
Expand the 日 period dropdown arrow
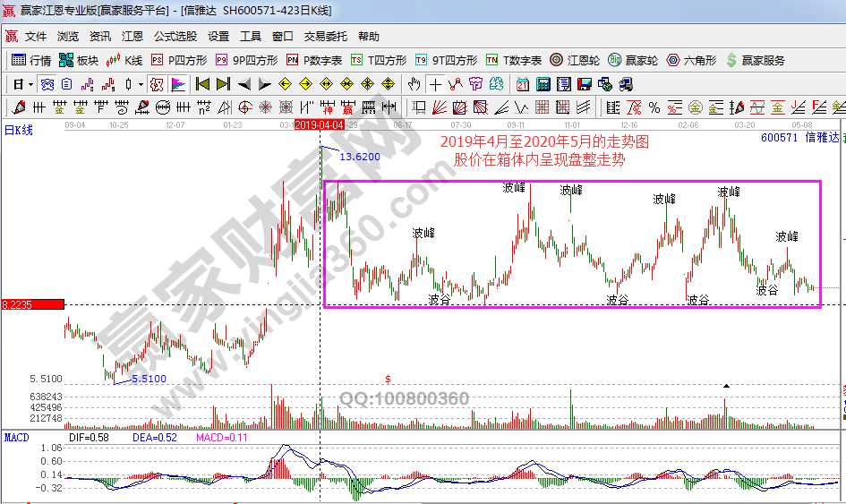[30, 85]
